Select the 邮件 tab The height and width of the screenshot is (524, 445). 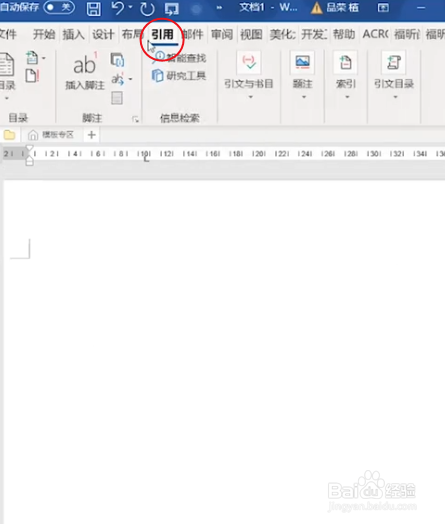click(x=193, y=34)
